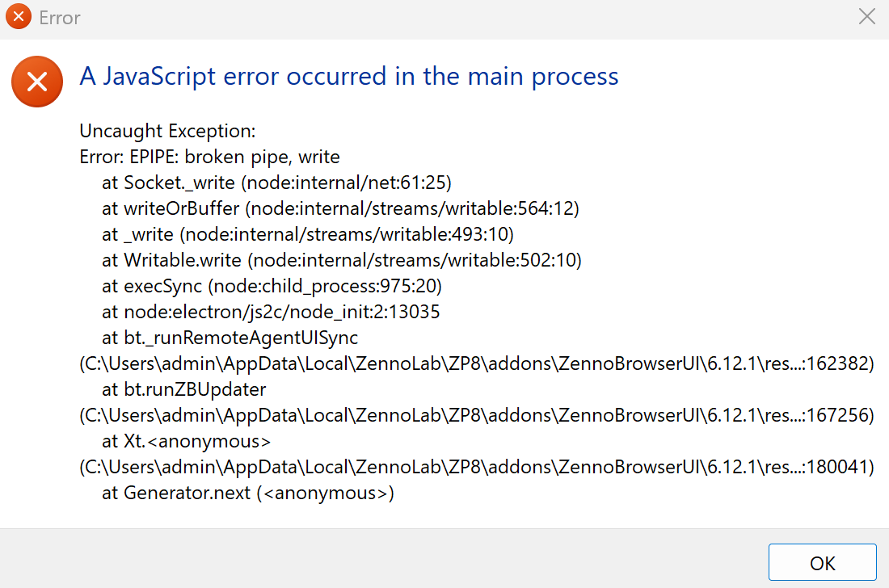The height and width of the screenshot is (588, 889).
Task: Click the 'at Generator.next' line
Action: click(247, 493)
